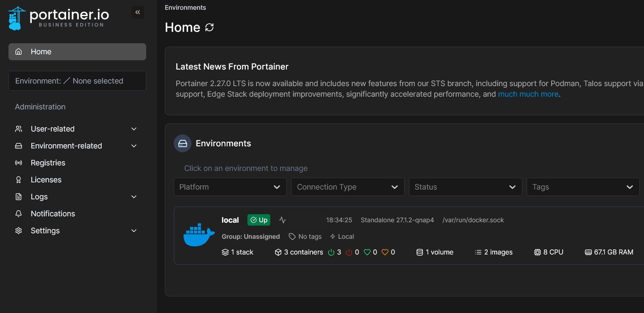Click the Logs document icon
The width and height of the screenshot is (644, 313).
pos(19,197)
